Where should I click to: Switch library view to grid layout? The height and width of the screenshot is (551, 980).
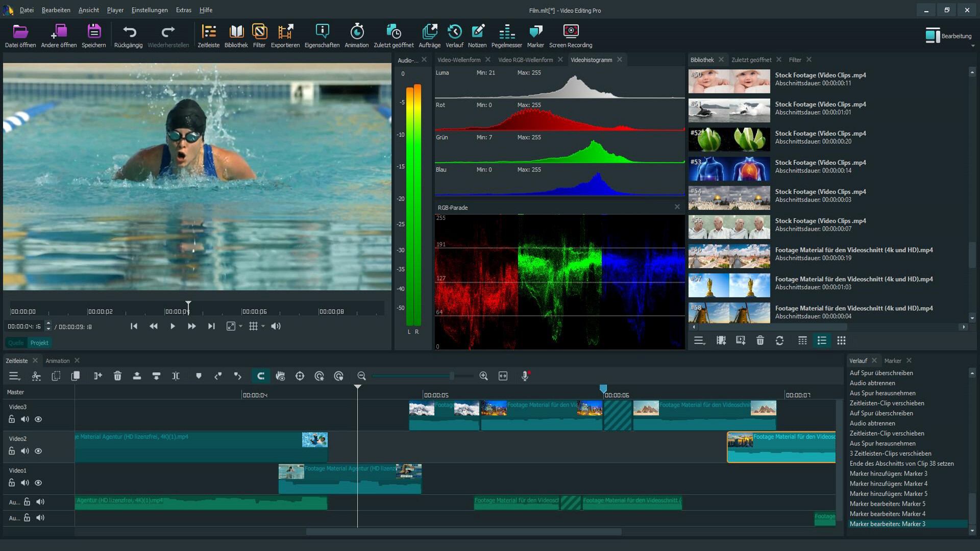pyautogui.click(x=841, y=340)
